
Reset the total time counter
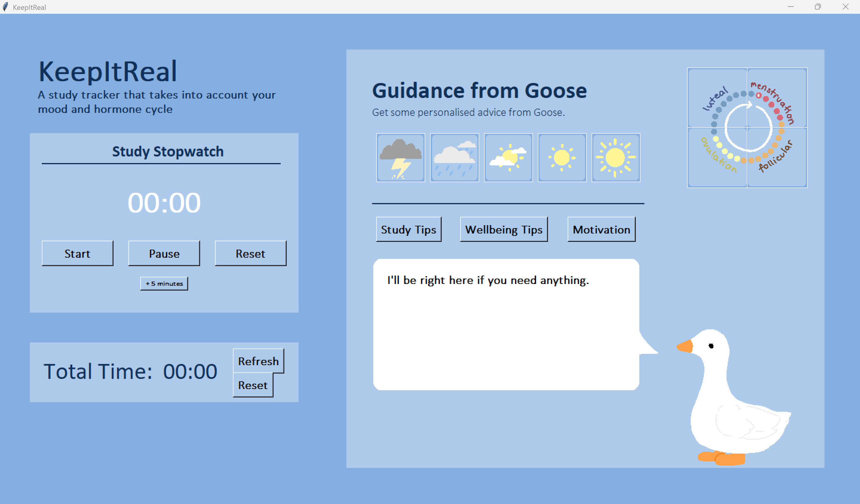click(x=253, y=385)
